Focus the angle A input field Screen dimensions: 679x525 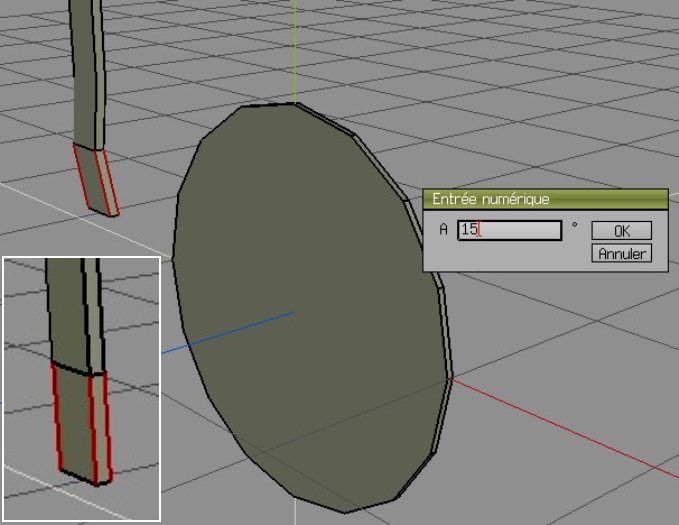510,230
